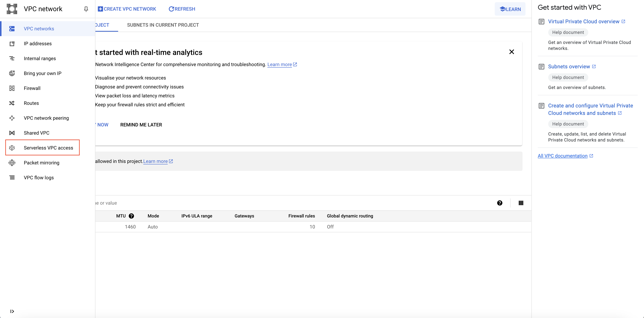Open Subnets overview help link
The height and width of the screenshot is (318, 644).
569,67
